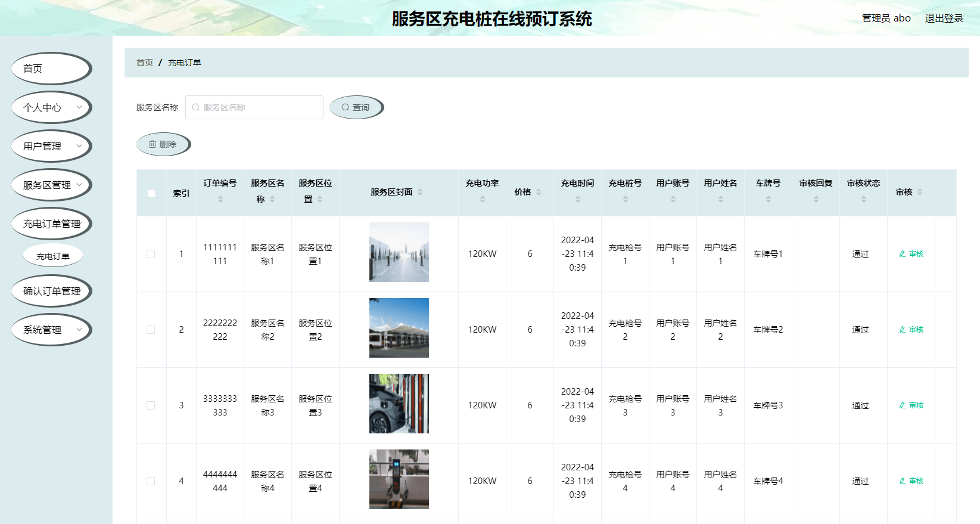Select the header select-all checkbox
Viewport: 980px width, 524px height.
click(x=152, y=193)
